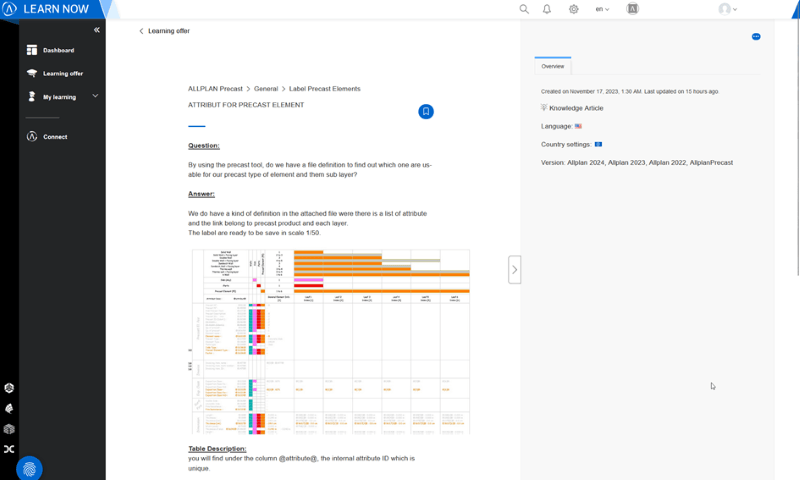Open the precast attribute table image

pyautogui.click(x=330, y=340)
